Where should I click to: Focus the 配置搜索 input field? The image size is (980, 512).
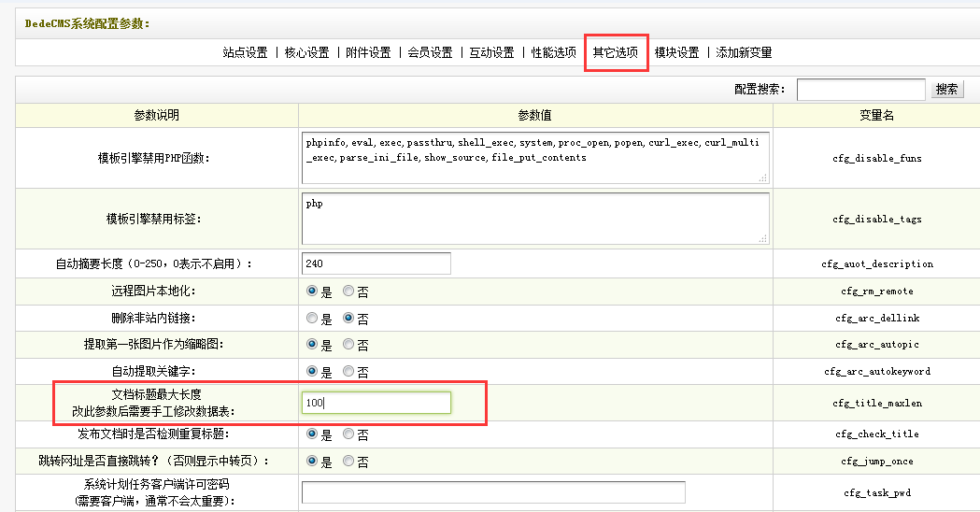coord(859,89)
